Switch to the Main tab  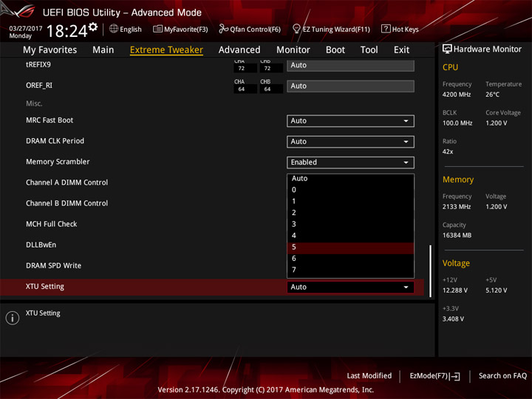(103, 50)
